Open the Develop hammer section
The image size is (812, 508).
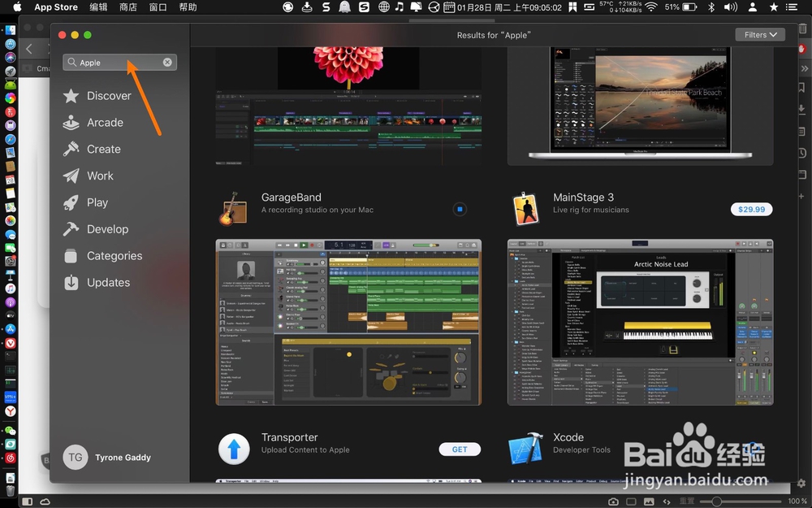pyautogui.click(x=71, y=229)
